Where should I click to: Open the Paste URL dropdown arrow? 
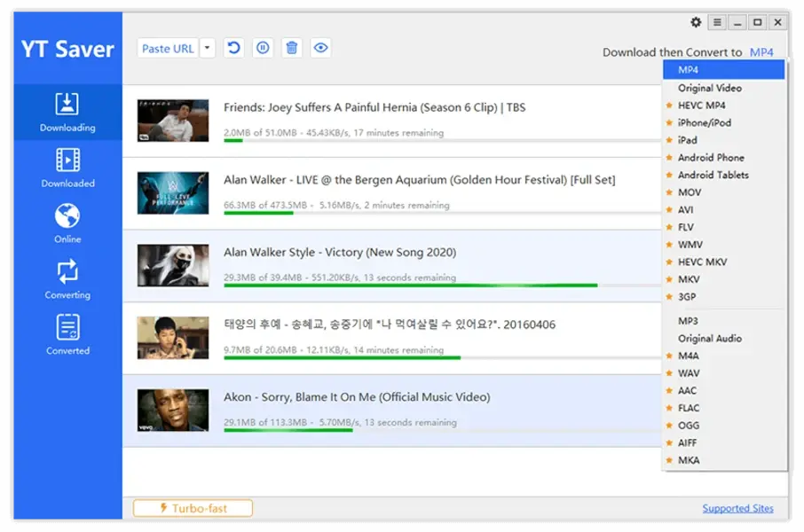point(207,48)
